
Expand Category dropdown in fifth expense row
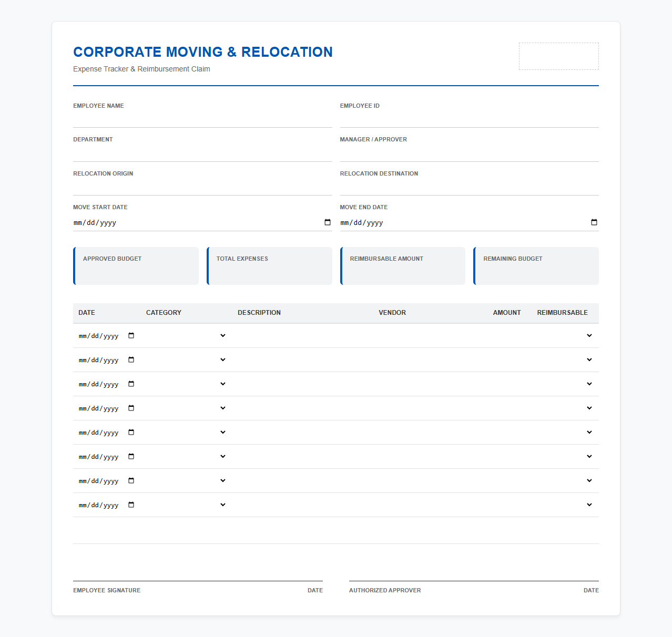(x=187, y=432)
